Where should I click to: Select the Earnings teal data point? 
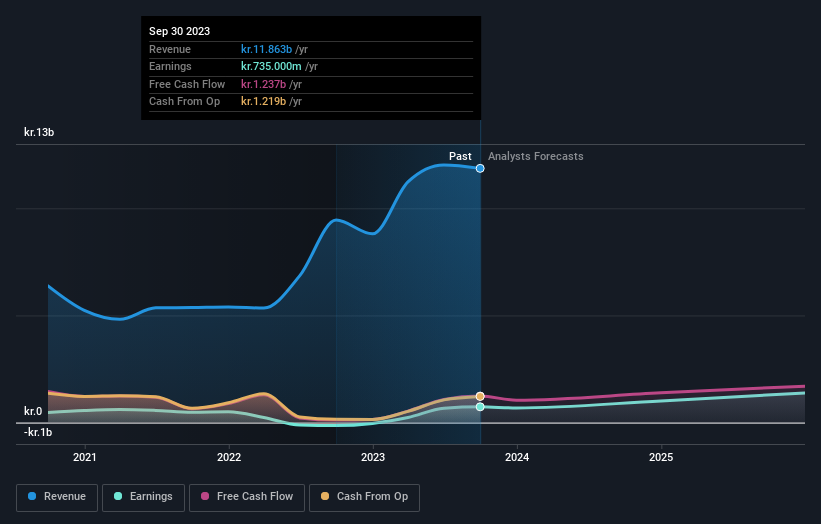[x=480, y=407]
